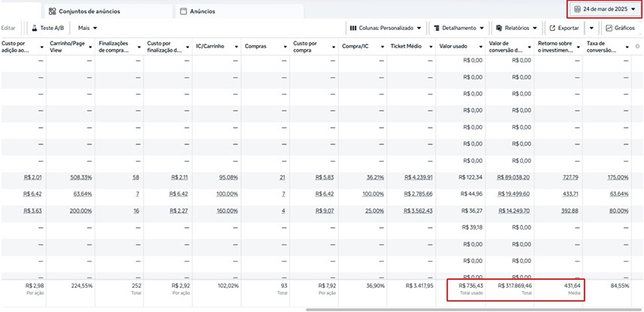Screen dimensions: 644x312
Task: Click the R$ 317.869,46 Total summary
Action: coord(515,285)
